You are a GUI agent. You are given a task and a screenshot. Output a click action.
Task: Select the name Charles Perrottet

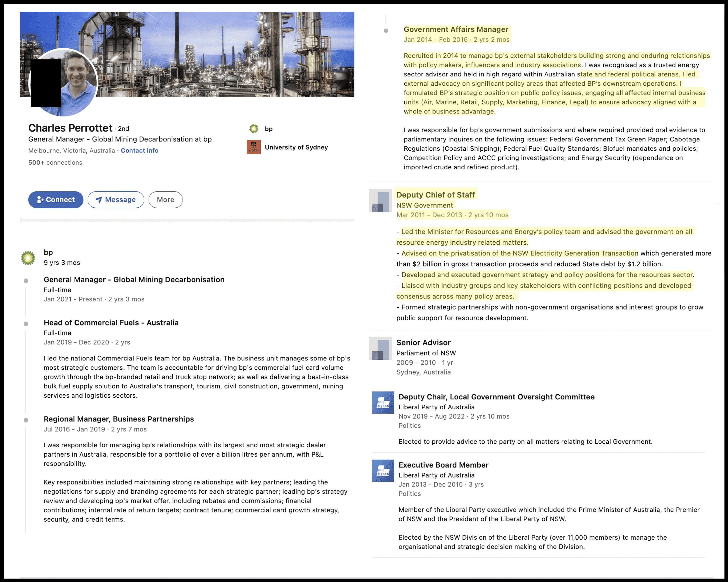[70, 128]
